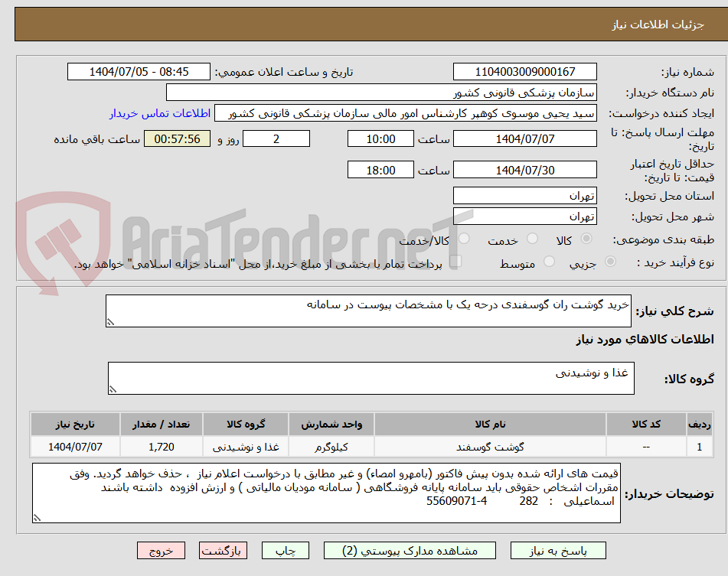Click the بازگشت back button
728x576 pixels.
[x=223, y=551]
